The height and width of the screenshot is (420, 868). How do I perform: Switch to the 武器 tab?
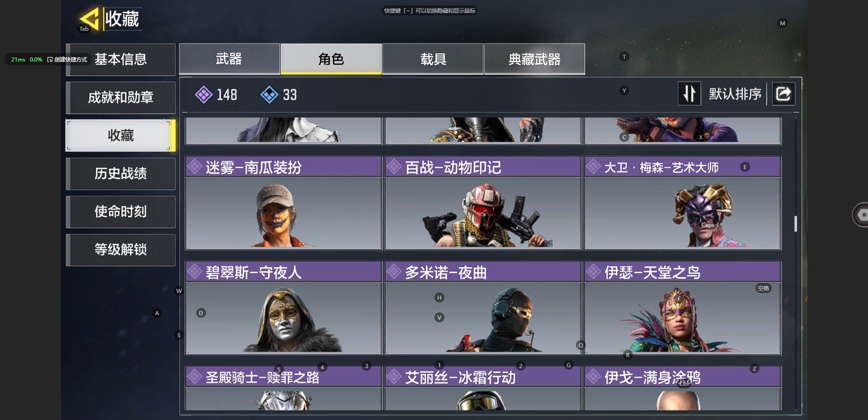point(229,59)
